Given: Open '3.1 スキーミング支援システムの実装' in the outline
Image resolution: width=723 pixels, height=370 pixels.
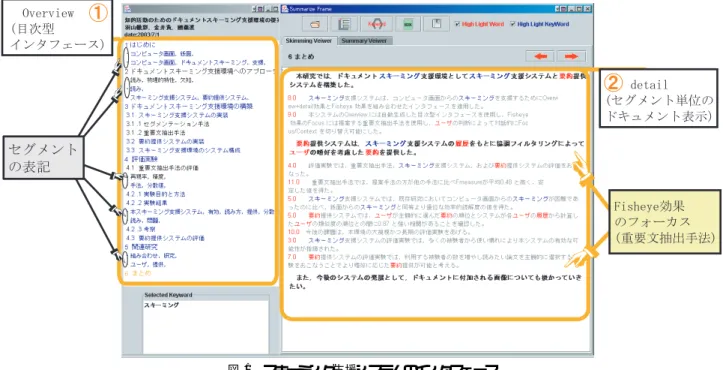Looking at the screenshot, I should (177, 115).
